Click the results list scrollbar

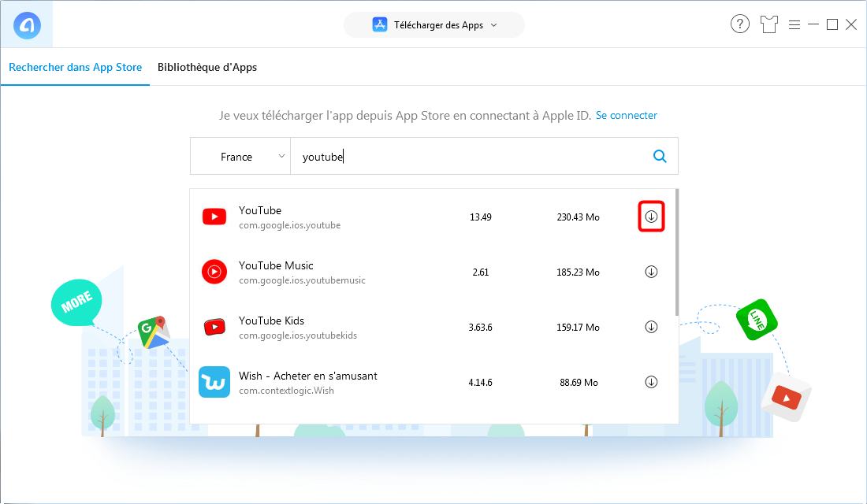(x=677, y=252)
